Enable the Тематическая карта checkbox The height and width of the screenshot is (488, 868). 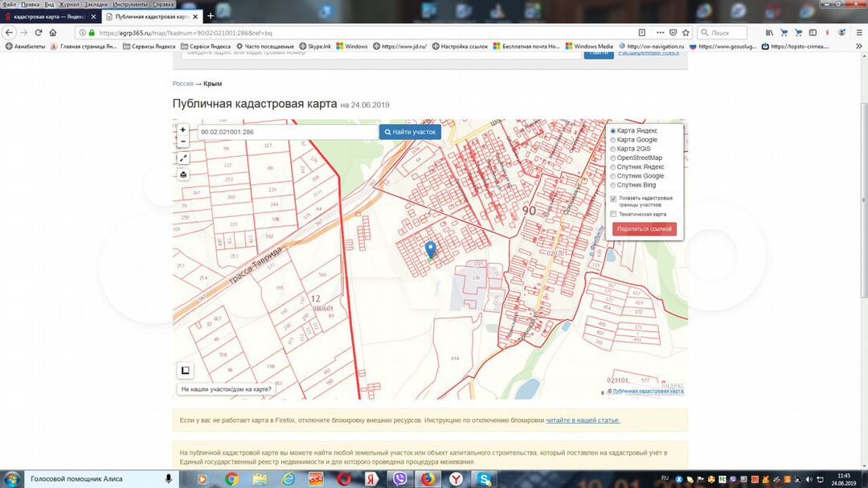[x=613, y=214]
